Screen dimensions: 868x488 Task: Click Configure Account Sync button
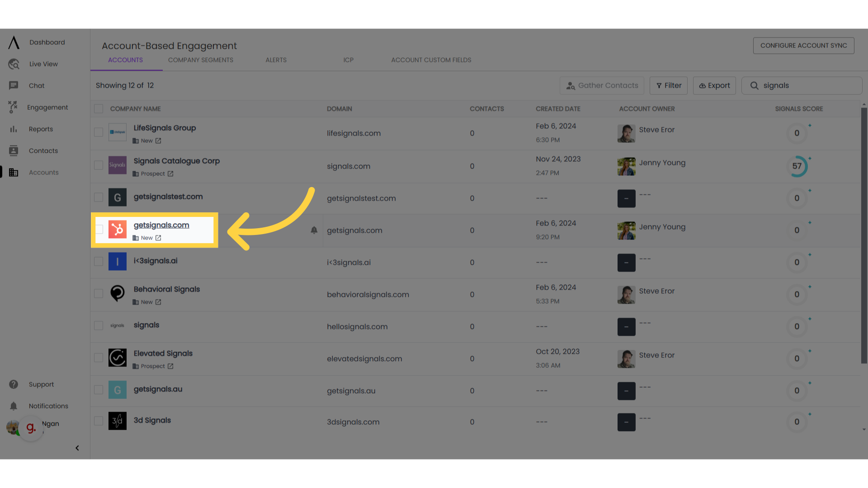tap(804, 45)
